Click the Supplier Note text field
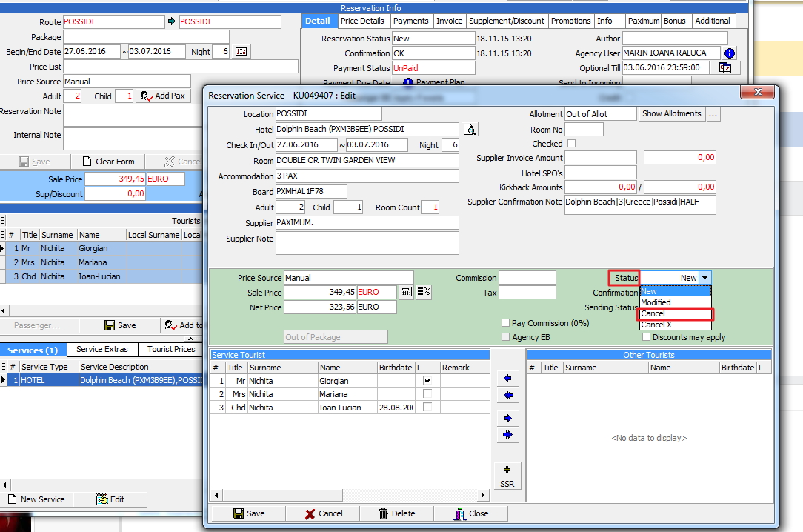The image size is (803, 532). coord(367,243)
